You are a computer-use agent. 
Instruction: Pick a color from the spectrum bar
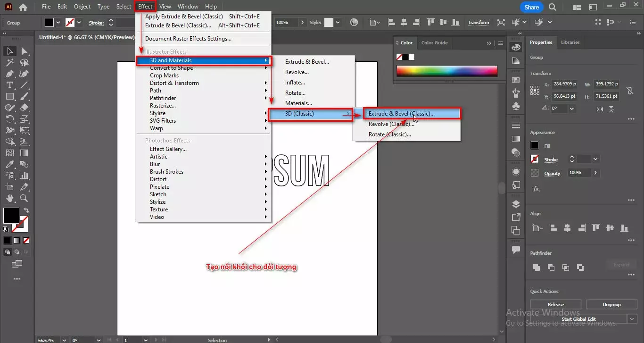[447, 70]
